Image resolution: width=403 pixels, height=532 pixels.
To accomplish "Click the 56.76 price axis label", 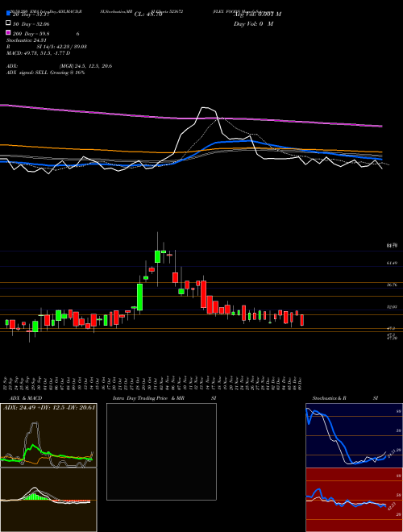I will tap(392, 285).
